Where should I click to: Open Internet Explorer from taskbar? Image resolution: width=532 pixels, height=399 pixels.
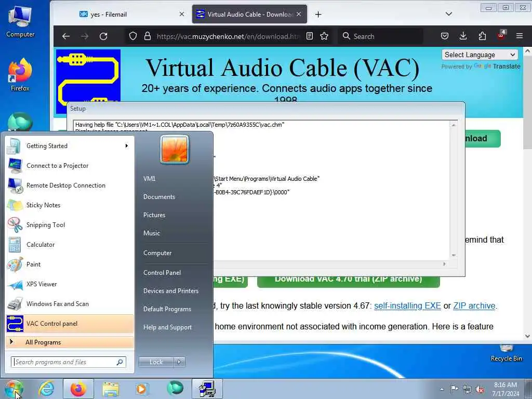point(46,389)
